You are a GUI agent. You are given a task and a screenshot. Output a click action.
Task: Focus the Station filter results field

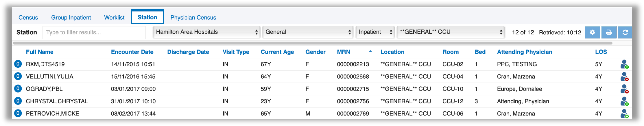[x=94, y=32]
